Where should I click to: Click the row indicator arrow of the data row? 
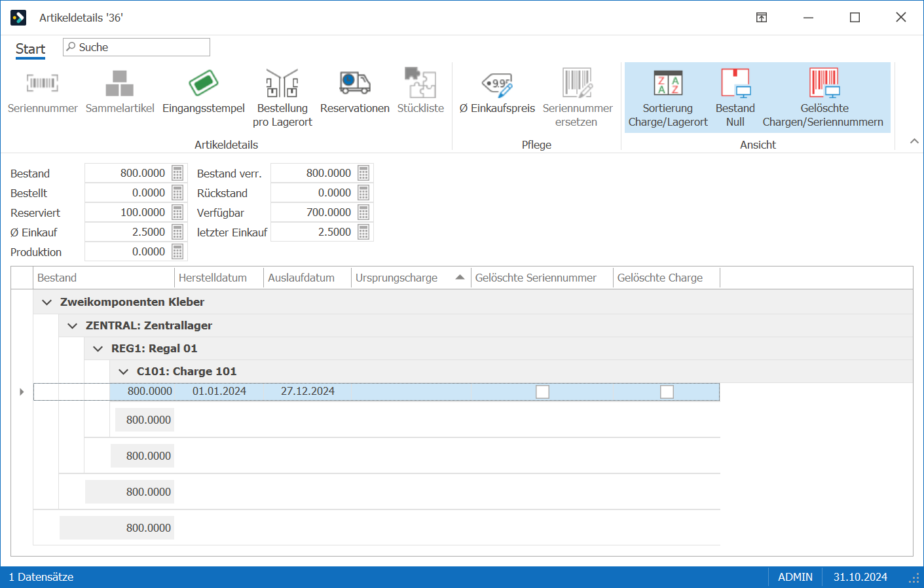[x=22, y=392]
